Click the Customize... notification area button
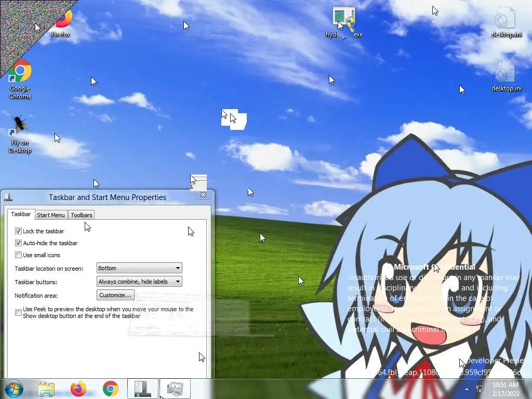This screenshot has height=399, width=532. click(115, 295)
